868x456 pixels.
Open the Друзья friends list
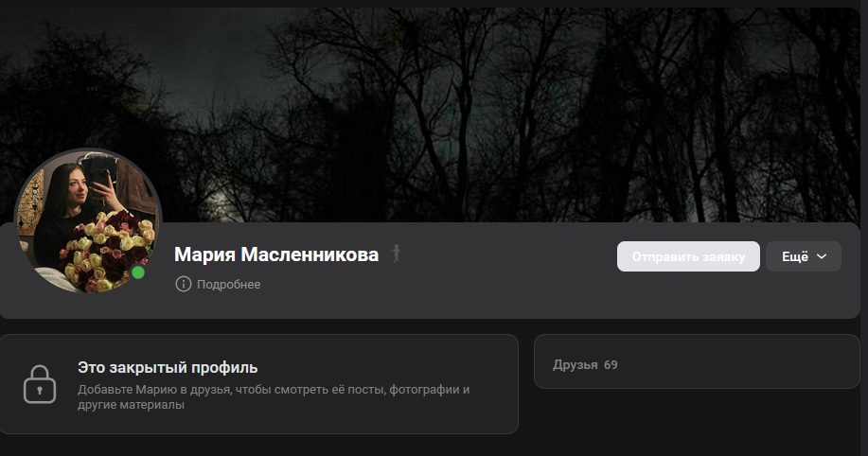576,364
